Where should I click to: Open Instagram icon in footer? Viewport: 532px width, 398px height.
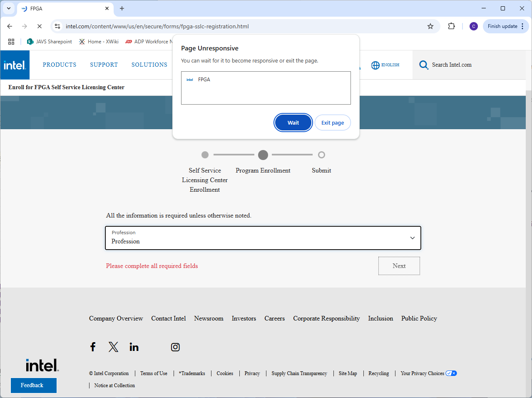coord(175,347)
